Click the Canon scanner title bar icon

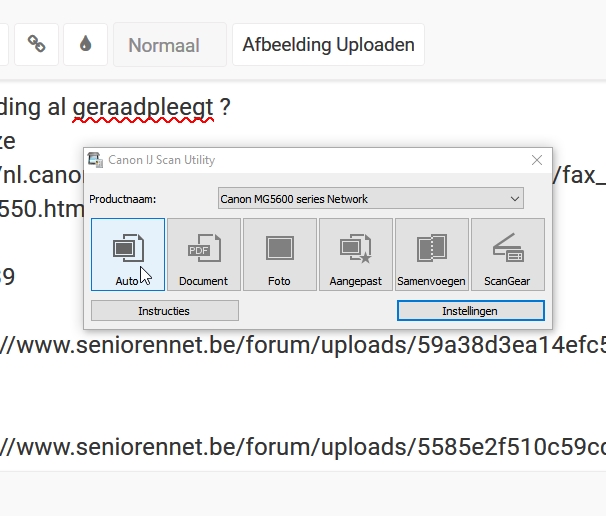pyautogui.click(x=96, y=160)
